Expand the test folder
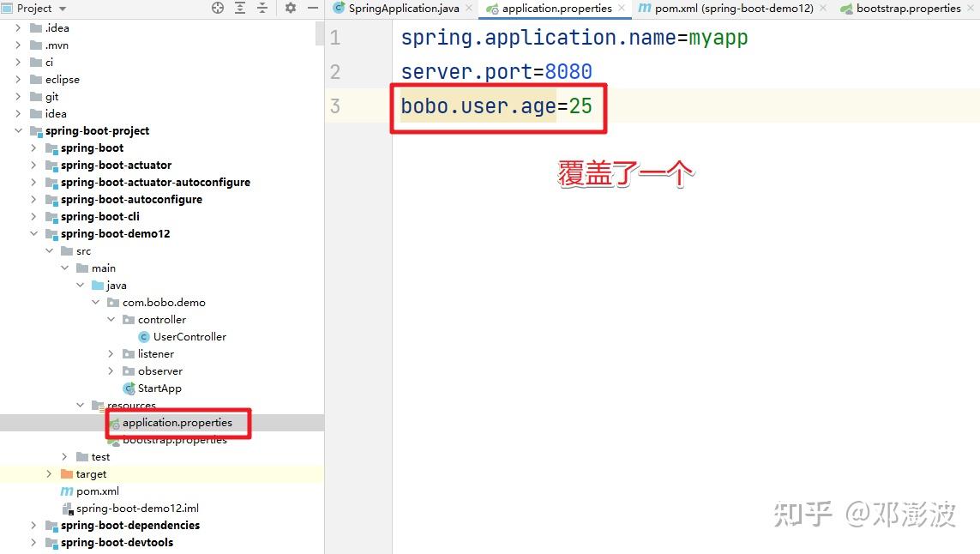Viewport: 980px width, 554px height. 64,456
